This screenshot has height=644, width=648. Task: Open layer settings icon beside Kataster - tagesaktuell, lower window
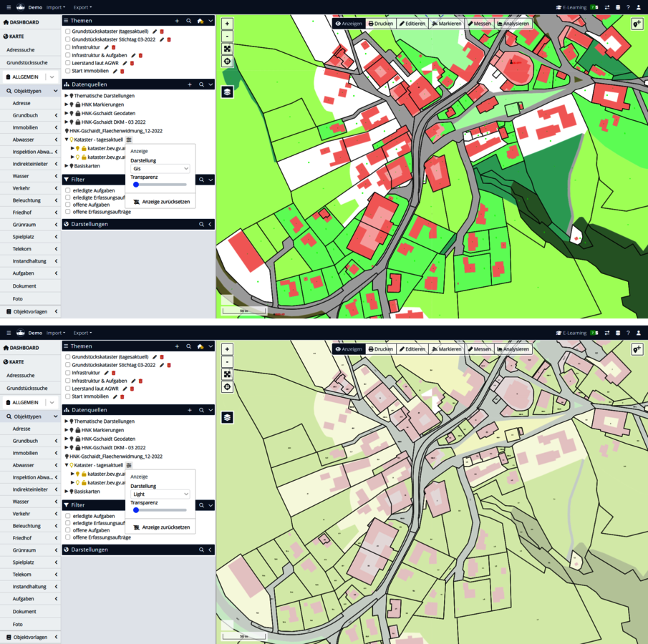129,465
